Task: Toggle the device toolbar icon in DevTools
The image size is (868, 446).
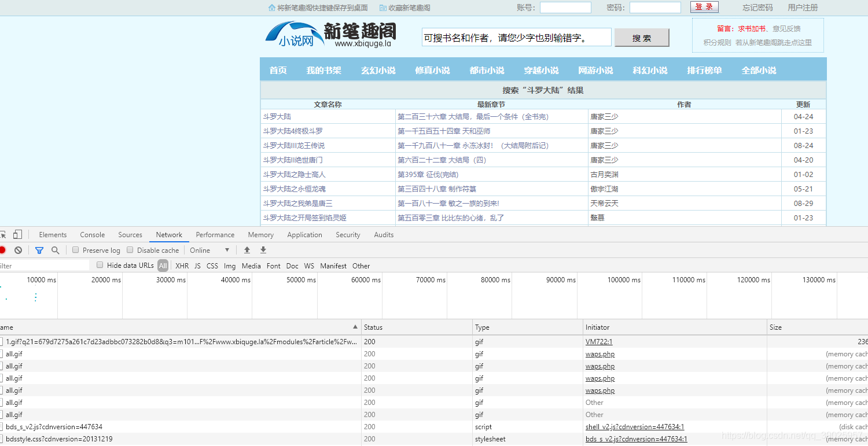Action: 17,234
